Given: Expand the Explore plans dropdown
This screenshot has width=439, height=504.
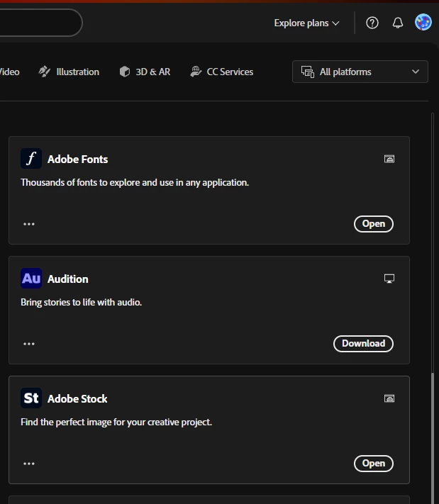Looking at the screenshot, I should (x=306, y=23).
